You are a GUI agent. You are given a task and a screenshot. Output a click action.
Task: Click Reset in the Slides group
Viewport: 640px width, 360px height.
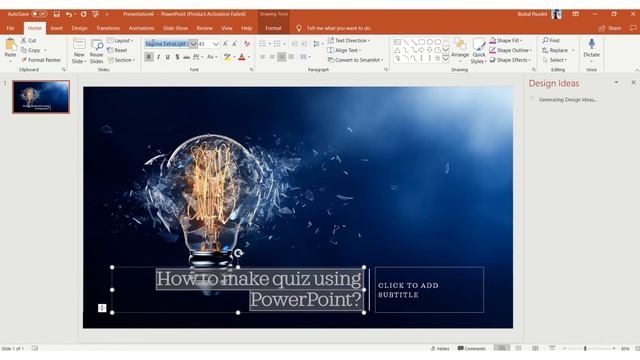(x=118, y=50)
